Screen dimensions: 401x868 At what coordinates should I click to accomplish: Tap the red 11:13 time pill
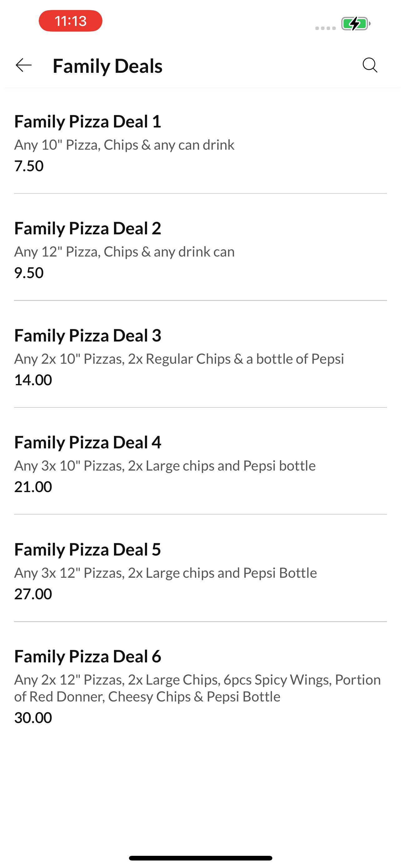(x=70, y=21)
